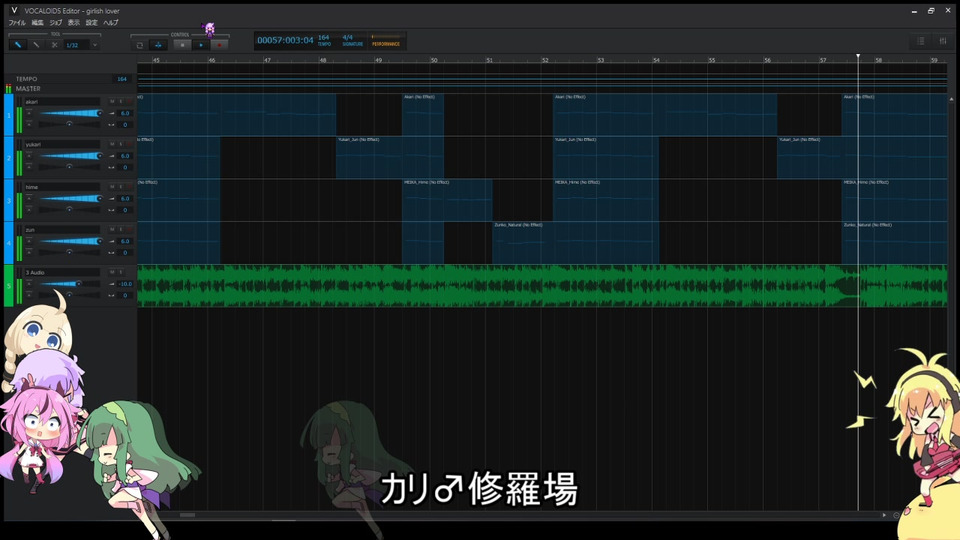
Task: Mute the hime track
Action: [x=112, y=187]
